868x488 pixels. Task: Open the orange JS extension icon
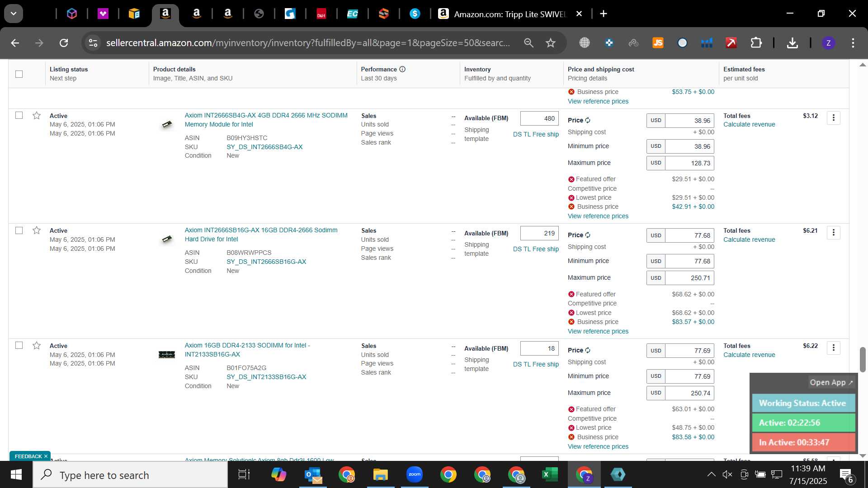click(x=658, y=43)
